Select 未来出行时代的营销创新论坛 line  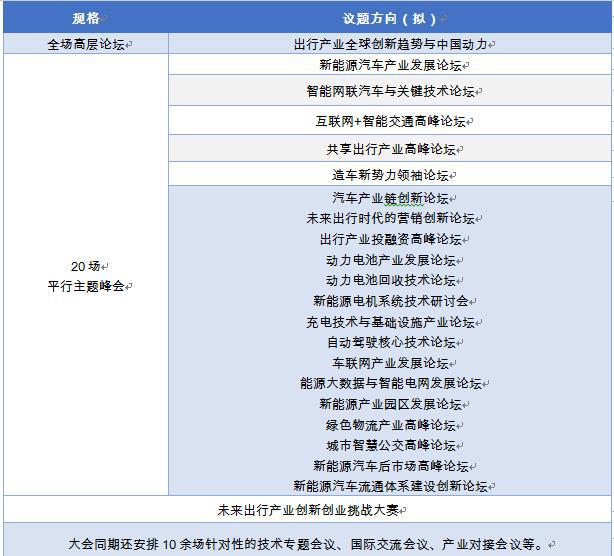tap(390, 218)
